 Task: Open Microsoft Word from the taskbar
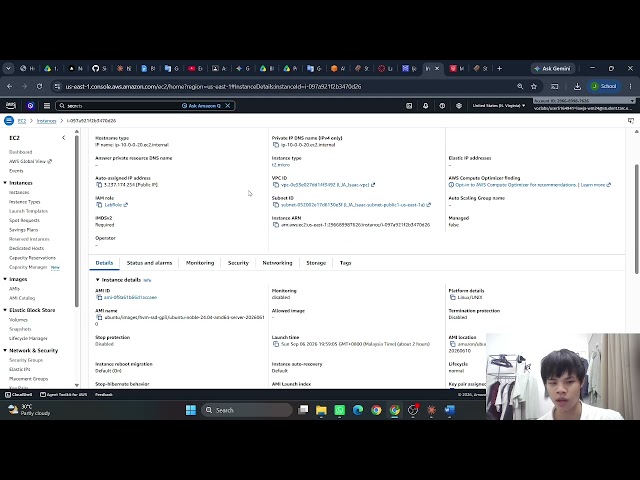[450, 410]
